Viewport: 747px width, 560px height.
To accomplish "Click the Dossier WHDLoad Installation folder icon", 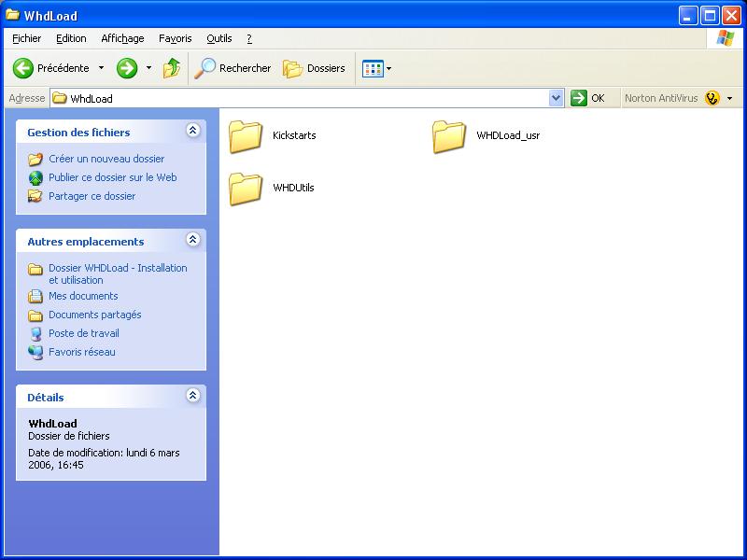I will click(x=35, y=269).
